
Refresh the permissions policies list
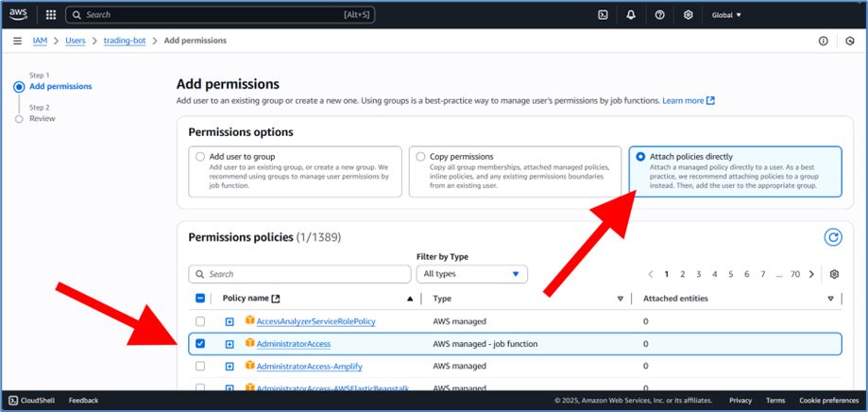pyautogui.click(x=832, y=237)
